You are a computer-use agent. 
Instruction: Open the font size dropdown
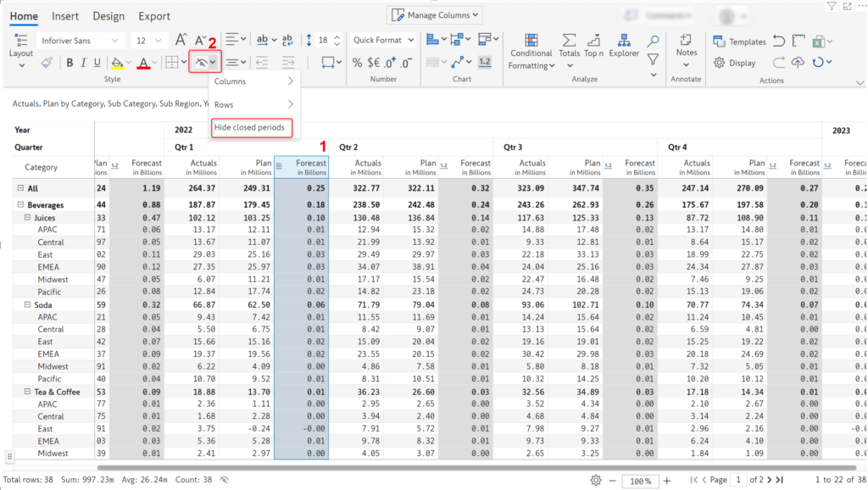[157, 39]
